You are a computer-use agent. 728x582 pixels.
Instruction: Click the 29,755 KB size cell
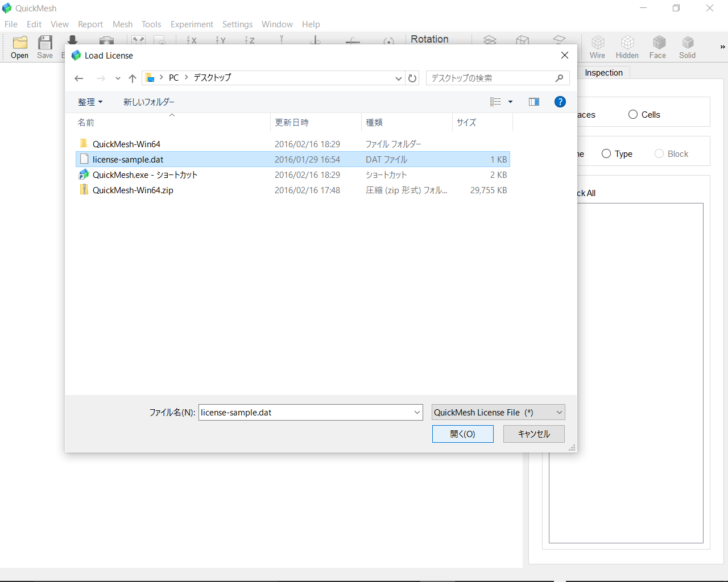[489, 190]
